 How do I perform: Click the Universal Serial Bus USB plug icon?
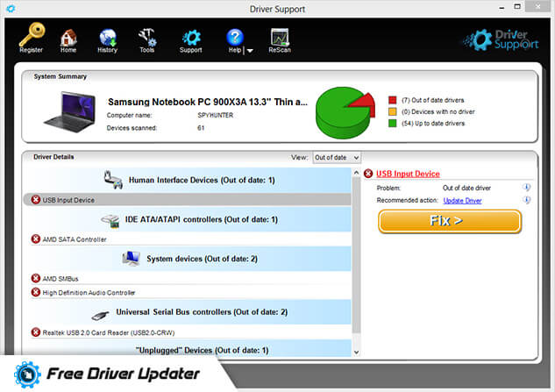(100, 315)
